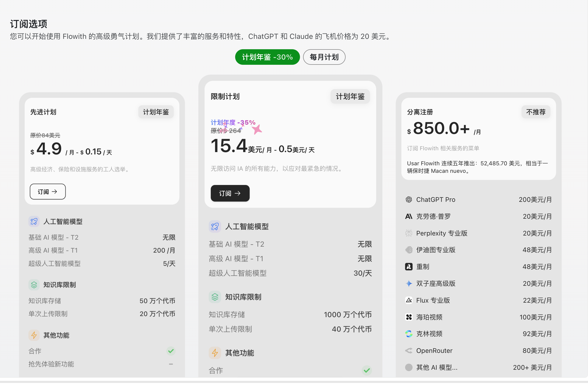Click the 计划年鉴 badge on the 先进计划 card
588x385 pixels.
156,112
